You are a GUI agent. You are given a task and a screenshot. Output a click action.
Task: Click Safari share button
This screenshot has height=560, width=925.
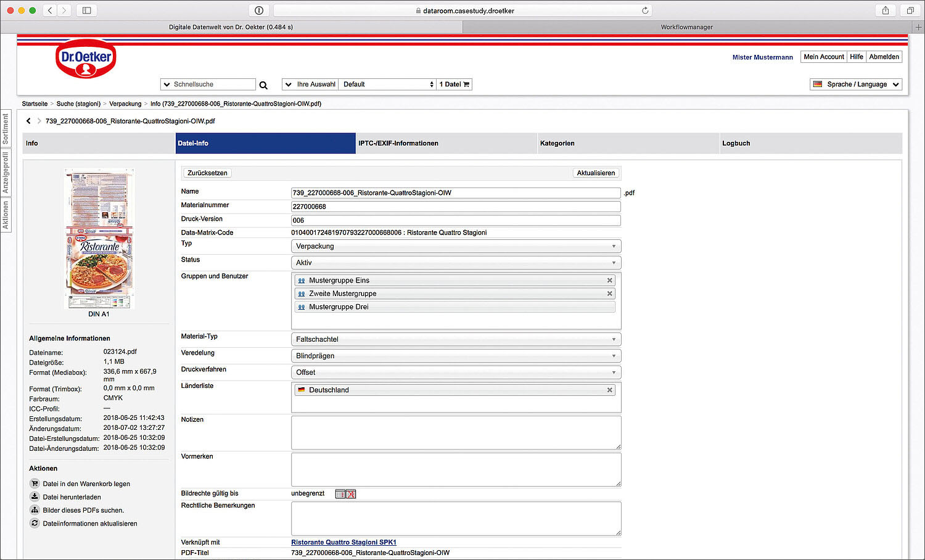point(886,10)
